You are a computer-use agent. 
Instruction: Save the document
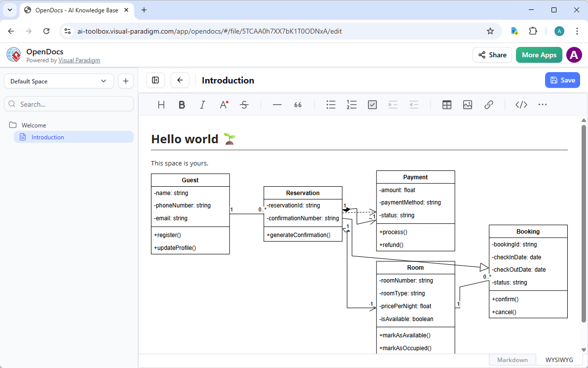tap(562, 80)
